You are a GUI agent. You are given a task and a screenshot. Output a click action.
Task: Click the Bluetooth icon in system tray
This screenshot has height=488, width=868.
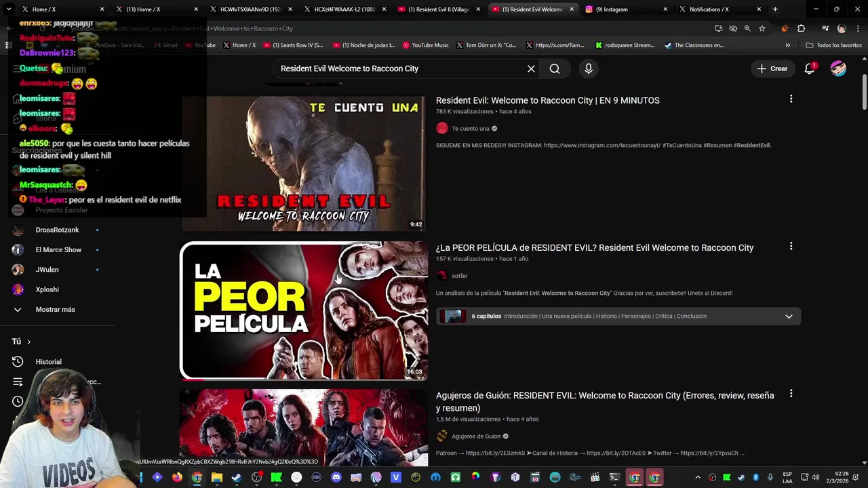(x=755, y=477)
